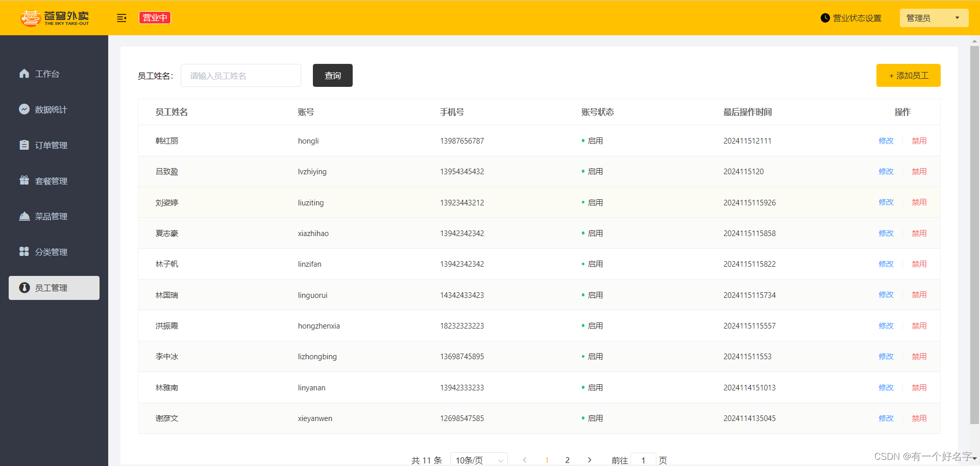Click the dish icon beside 菜品管理
This screenshot has width=980, height=466.
(24, 216)
